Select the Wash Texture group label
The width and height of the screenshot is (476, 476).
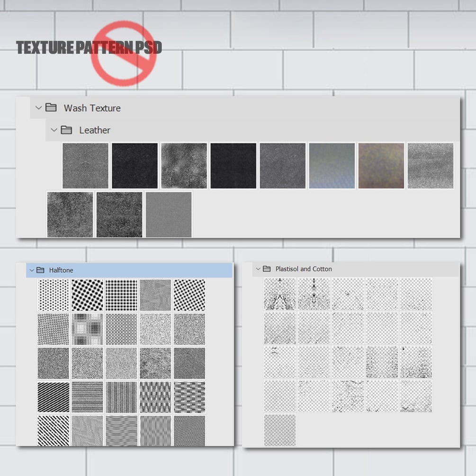[92, 108]
